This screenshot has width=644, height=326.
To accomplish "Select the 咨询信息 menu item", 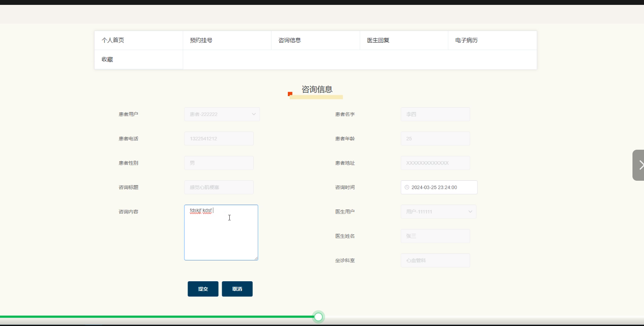I will pyautogui.click(x=316, y=40).
